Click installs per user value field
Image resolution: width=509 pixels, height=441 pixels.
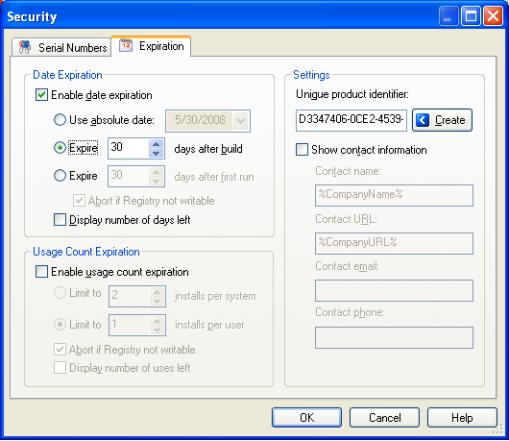pos(129,324)
